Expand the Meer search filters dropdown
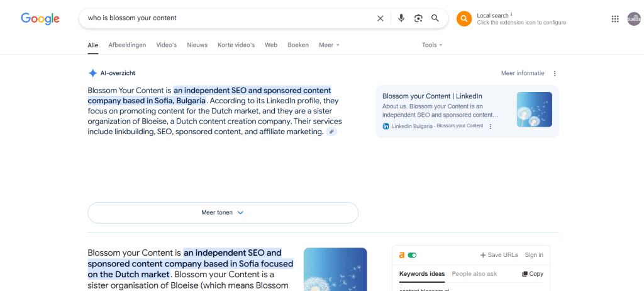Image resolution: width=644 pixels, height=291 pixels. (x=330, y=45)
